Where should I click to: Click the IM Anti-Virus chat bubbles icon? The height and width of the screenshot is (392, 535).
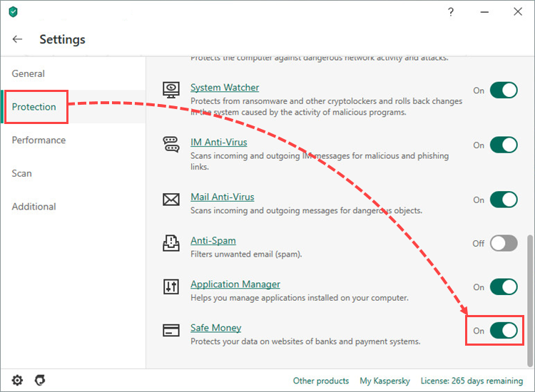pyautogui.click(x=171, y=144)
